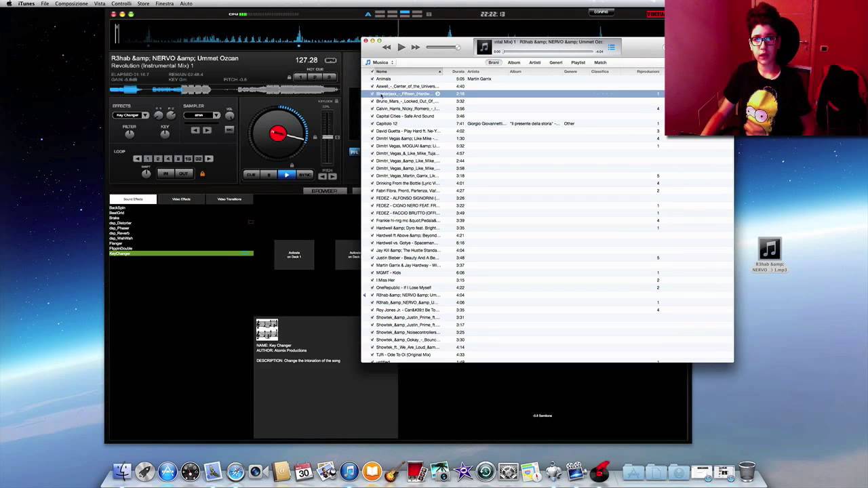Switch to the Generi tab
This screenshot has width=868, height=488.
tap(556, 62)
